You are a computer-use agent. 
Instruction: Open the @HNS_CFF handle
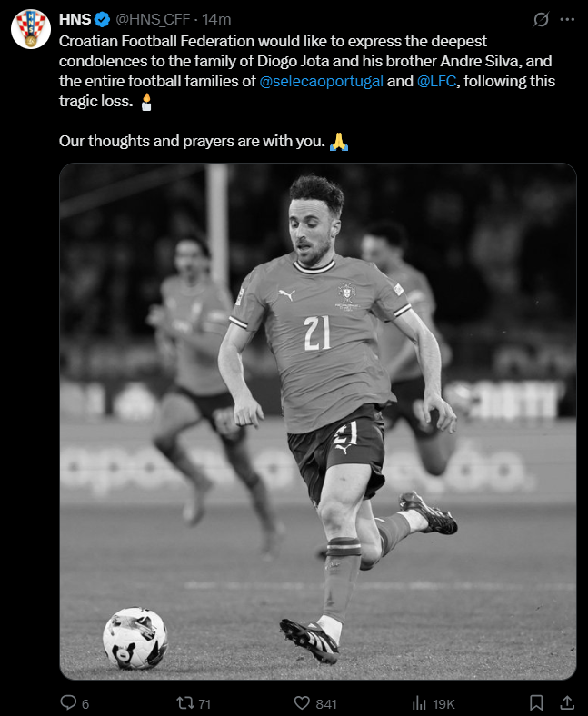(x=153, y=20)
